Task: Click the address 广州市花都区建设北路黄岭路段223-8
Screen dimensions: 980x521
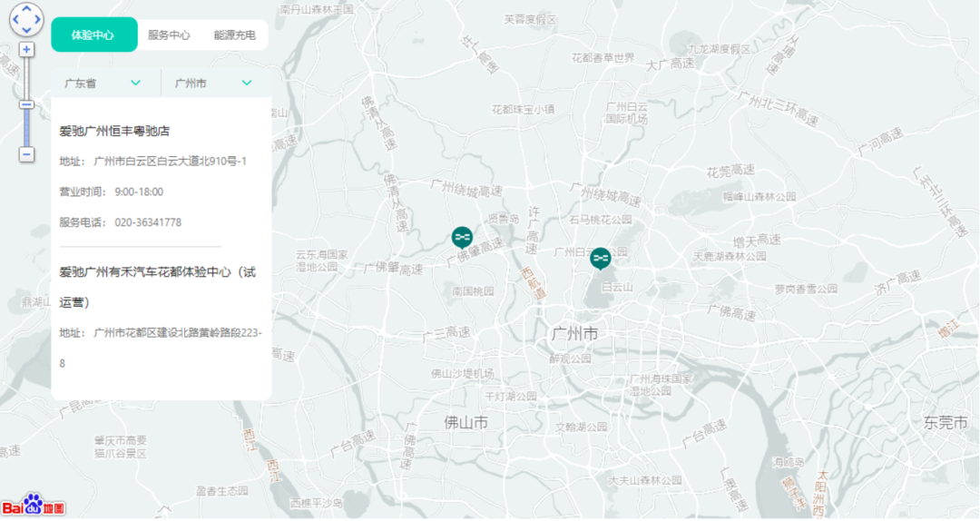Action: tap(161, 348)
